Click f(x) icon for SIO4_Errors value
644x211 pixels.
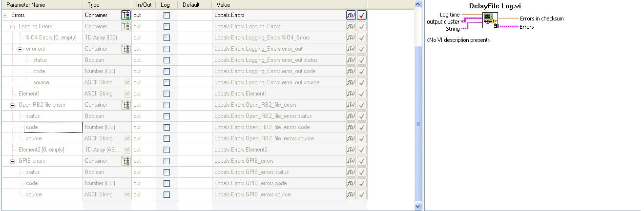coord(351,38)
